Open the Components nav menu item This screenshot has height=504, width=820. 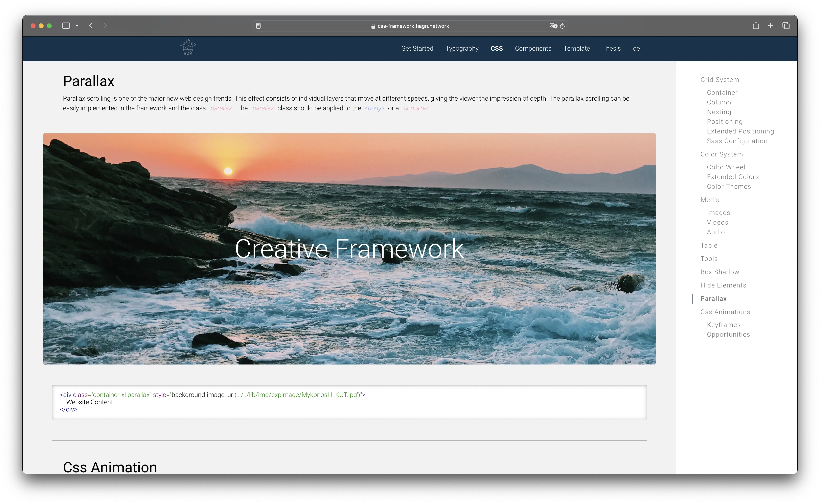point(533,48)
